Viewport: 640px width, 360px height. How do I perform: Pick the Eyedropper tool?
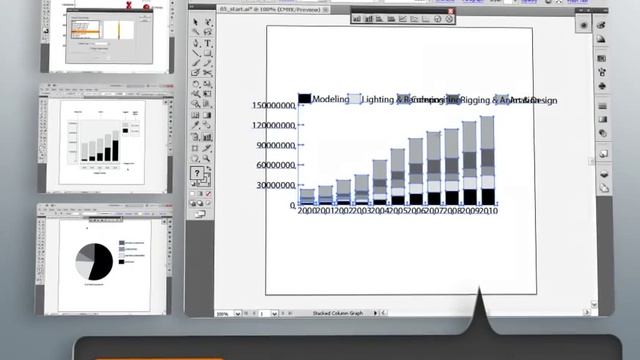[196, 126]
